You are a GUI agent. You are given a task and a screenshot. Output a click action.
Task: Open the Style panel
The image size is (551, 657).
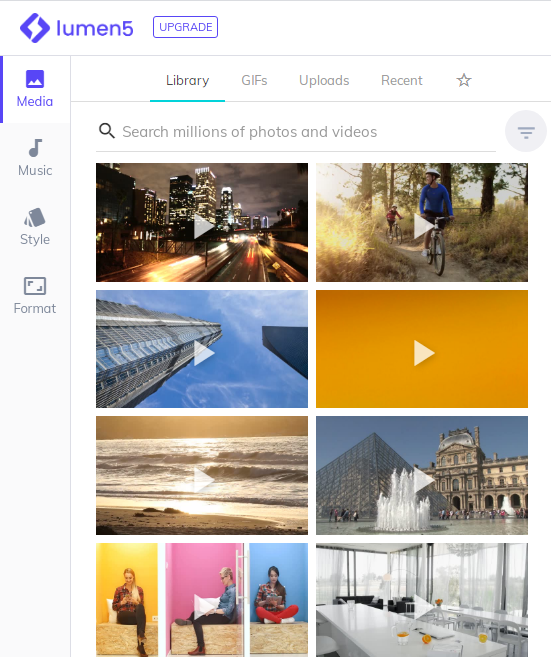(x=35, y=227)
